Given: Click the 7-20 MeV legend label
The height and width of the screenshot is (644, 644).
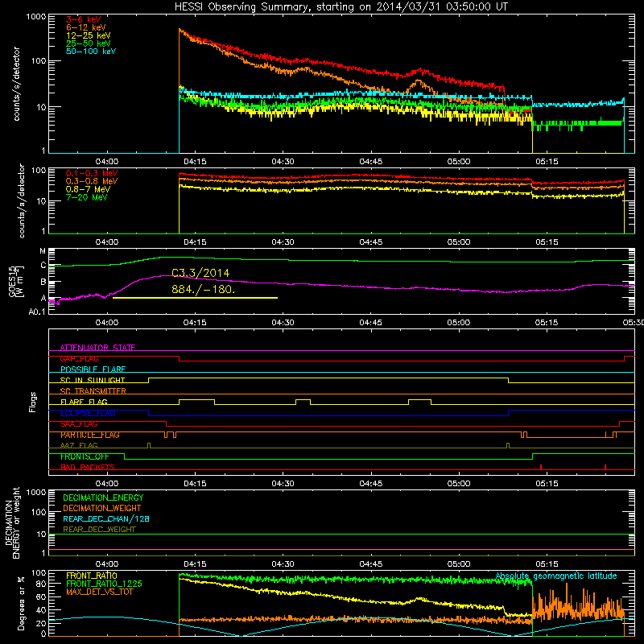Looking at the screenshot, I should [87, 197].
